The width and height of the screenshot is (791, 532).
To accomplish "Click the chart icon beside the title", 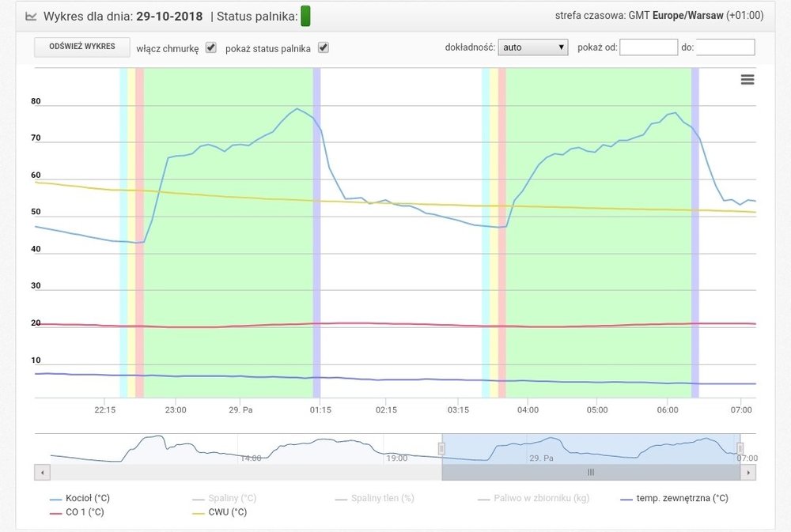I will click(x=31, y=17).
